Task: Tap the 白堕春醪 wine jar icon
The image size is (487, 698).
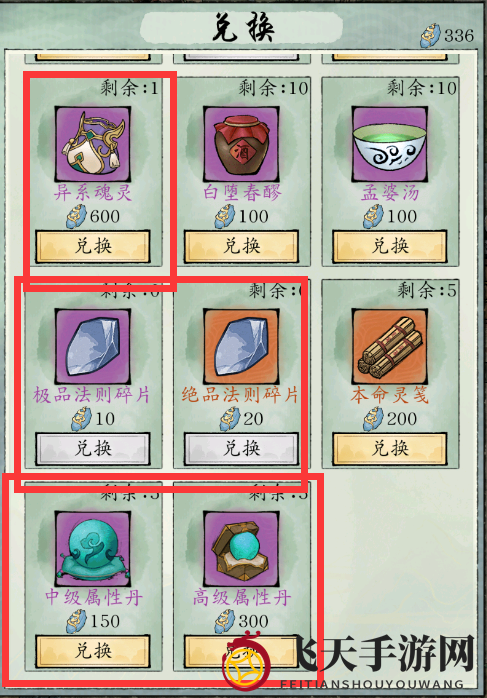Action: coord(241,144)
